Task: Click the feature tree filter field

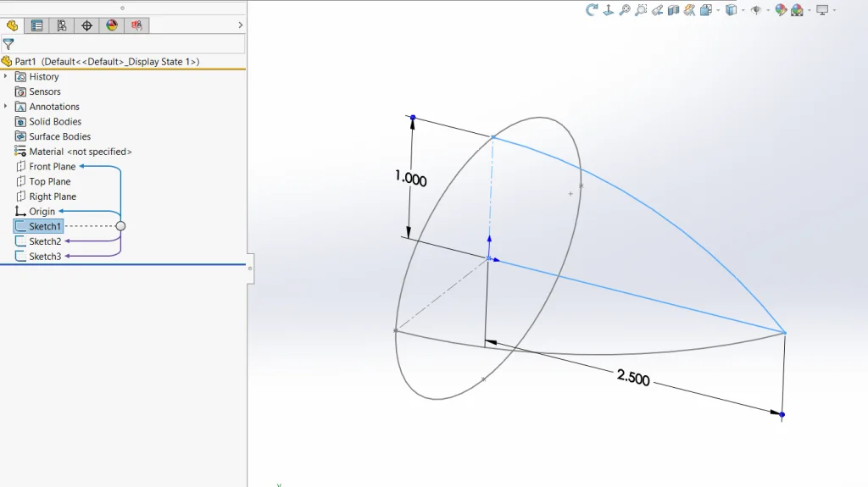Action: tap(129, 44)
